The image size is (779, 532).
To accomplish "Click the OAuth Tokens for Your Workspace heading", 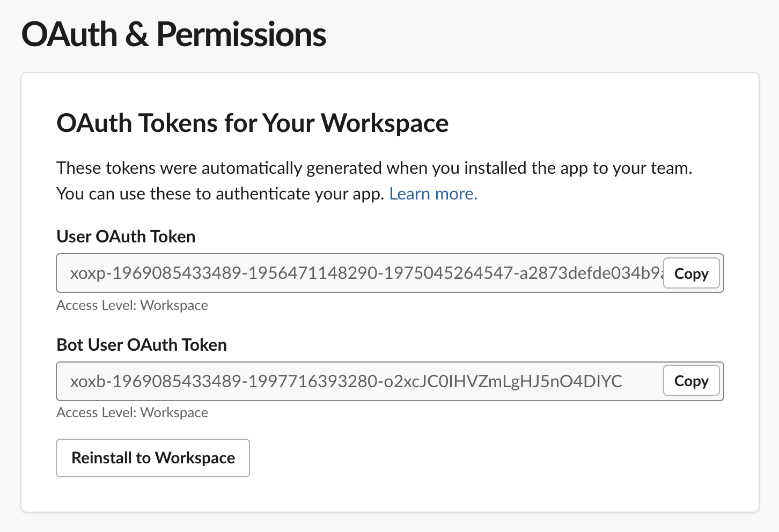I will point(253,123).
